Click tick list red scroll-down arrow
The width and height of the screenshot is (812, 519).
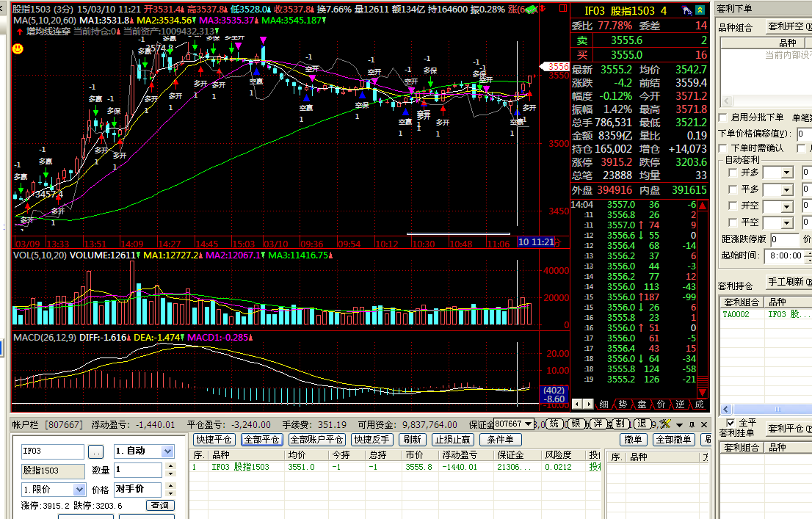coord(703,393)
